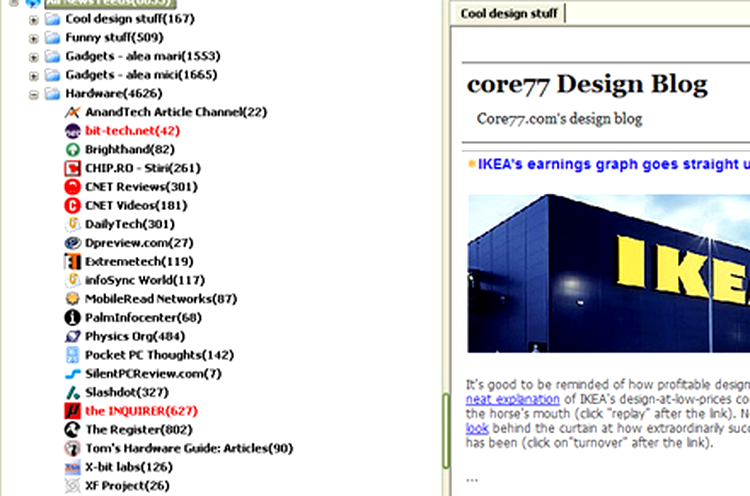Click the Slashdot feed icon

click(72, 392)
